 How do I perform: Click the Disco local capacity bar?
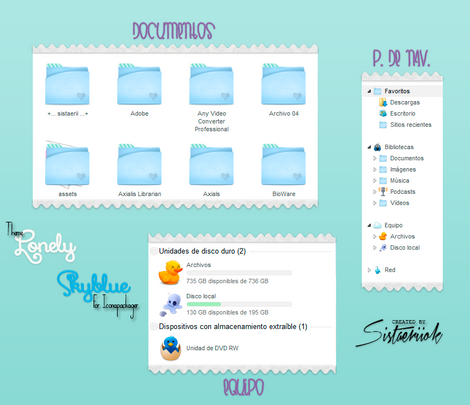[x=239, y=304]
